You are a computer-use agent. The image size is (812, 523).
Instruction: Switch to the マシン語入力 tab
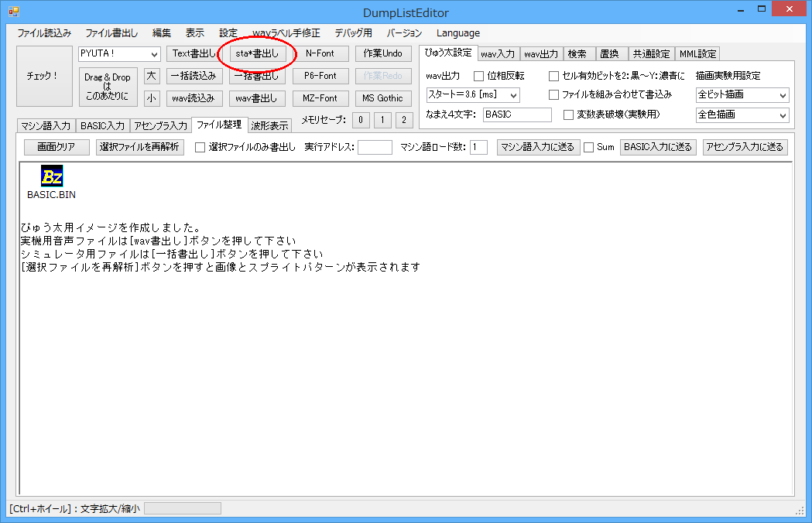[x=46, y=126]
